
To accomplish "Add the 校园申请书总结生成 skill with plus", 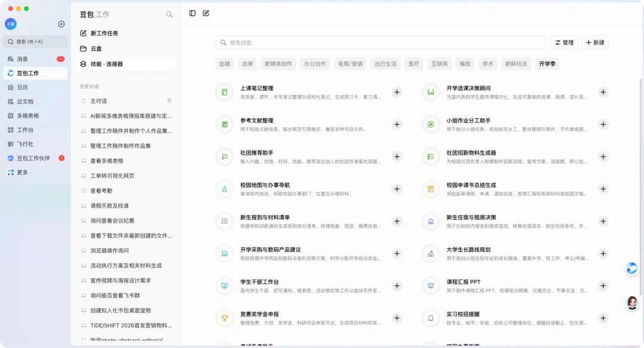I will 603,189.
